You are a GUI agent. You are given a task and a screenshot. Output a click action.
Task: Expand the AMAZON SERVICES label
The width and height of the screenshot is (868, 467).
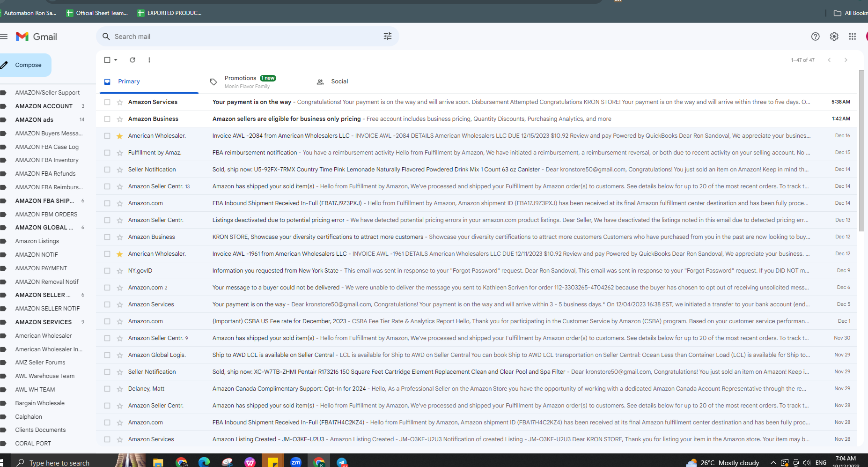[x=3, y=322]
